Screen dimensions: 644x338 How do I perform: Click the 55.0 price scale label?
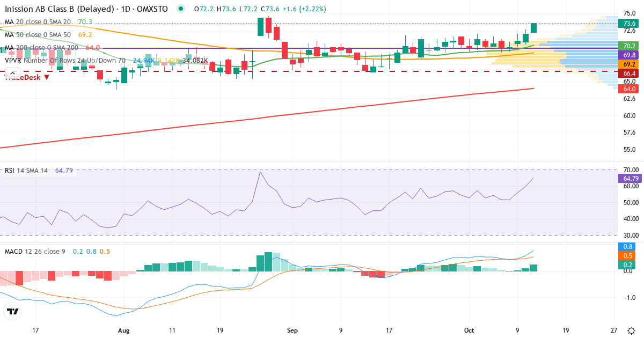pyautogui.click(x=629, y=150)
